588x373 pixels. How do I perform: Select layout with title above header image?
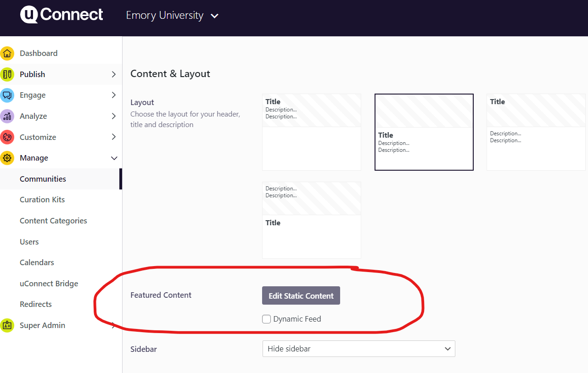click(x=536, y=132)
